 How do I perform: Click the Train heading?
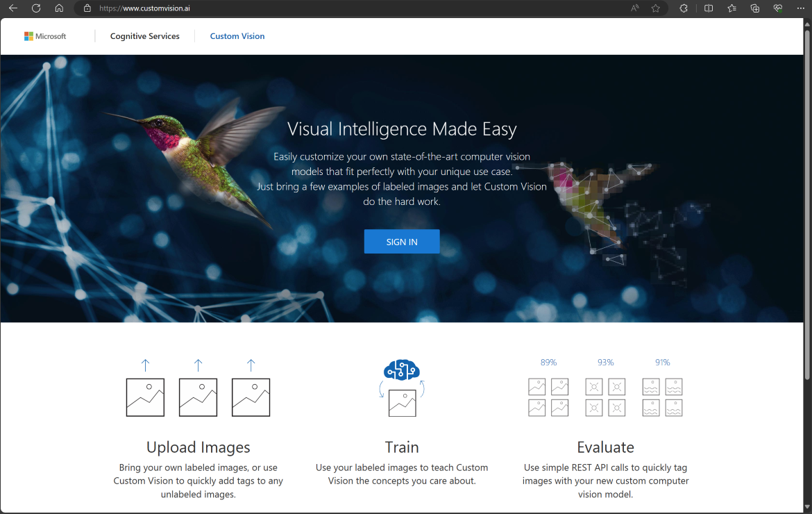point(402,447)
